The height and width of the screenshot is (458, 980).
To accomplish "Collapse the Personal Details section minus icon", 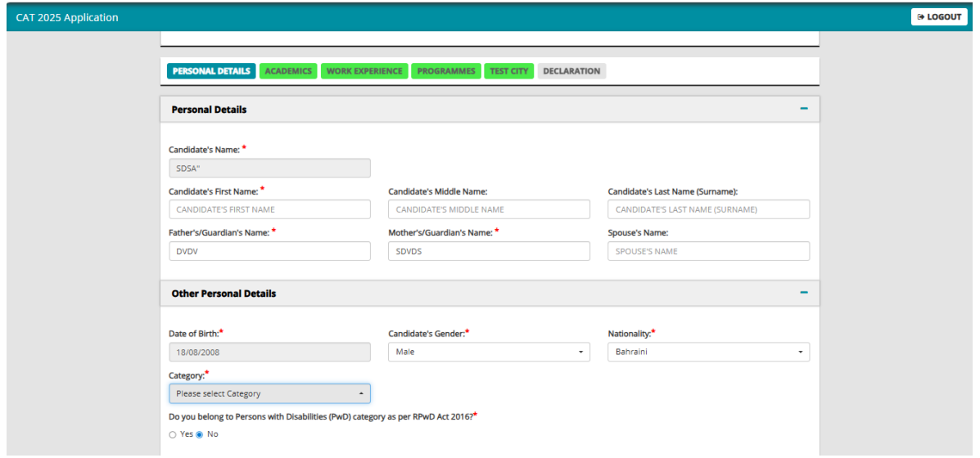I will click(x=804, y=109).
